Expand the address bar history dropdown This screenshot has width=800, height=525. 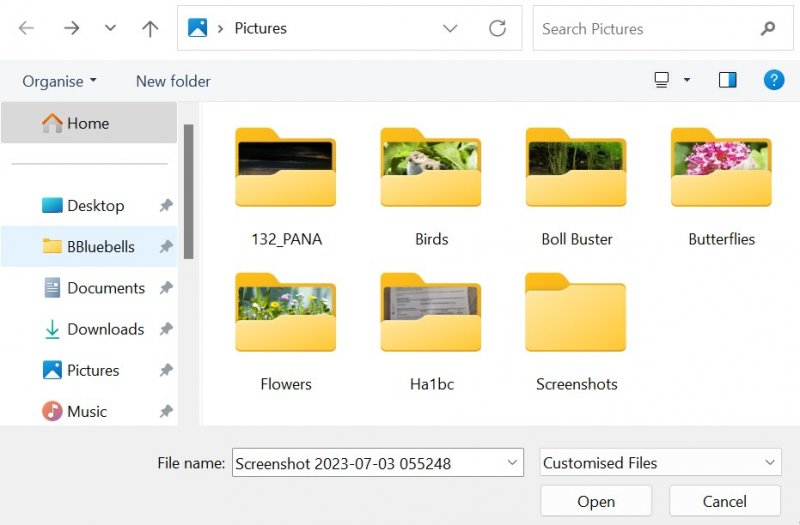450,29
